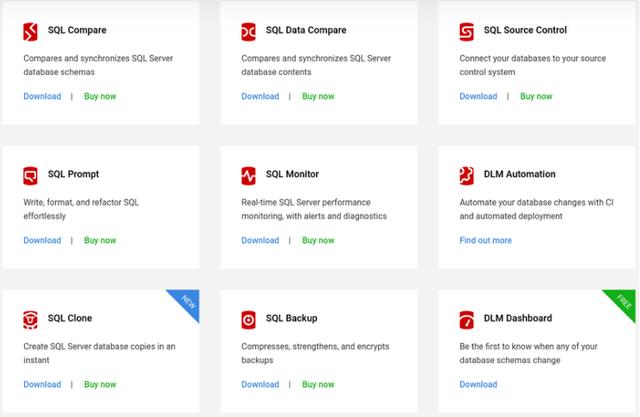Download SQL Source Control
The height and width of the screenshot is (417, 640).
pyautogui.click(x=478, y=97)
